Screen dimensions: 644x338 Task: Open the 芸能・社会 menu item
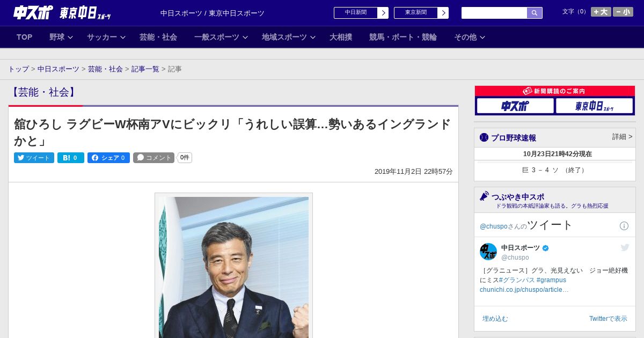(x=158, y=37)
